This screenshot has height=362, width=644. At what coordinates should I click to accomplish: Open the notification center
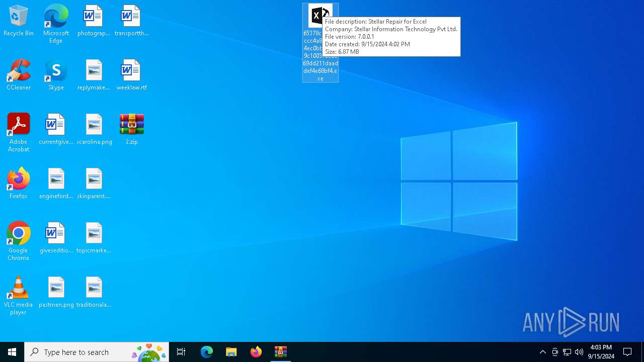627,352
